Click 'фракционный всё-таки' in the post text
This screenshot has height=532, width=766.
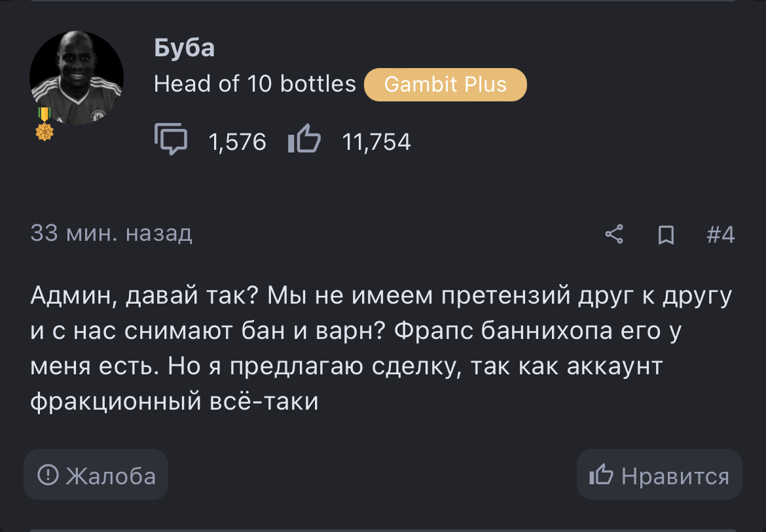(x=174, y=400)
